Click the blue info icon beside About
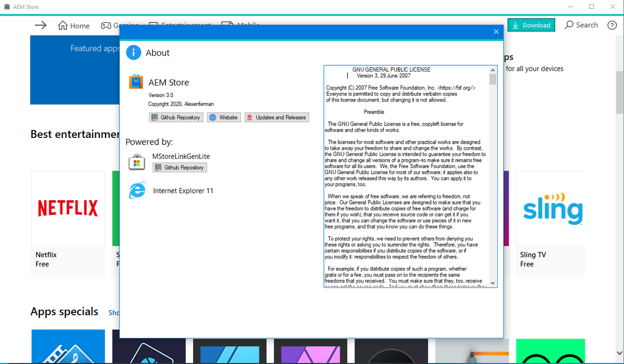 click(134, 53)
